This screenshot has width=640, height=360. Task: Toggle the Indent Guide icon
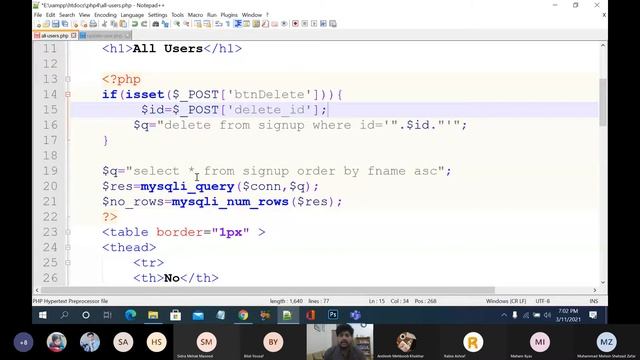point(238,24)
